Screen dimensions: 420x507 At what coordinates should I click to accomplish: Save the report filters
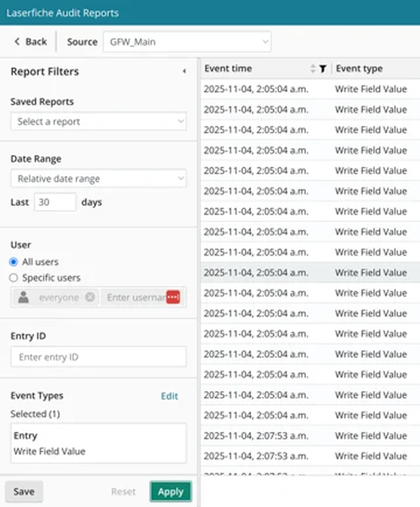pyautogui.click(x=24, y=491)
